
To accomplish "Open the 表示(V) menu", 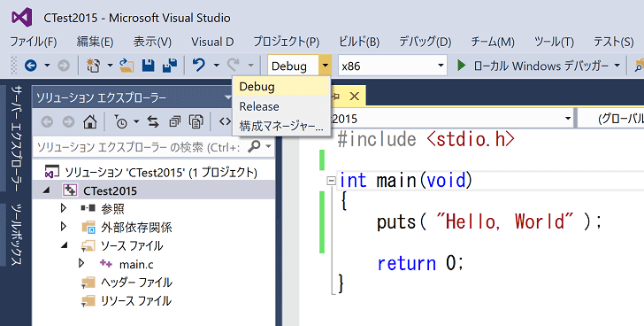I will 152,42.
